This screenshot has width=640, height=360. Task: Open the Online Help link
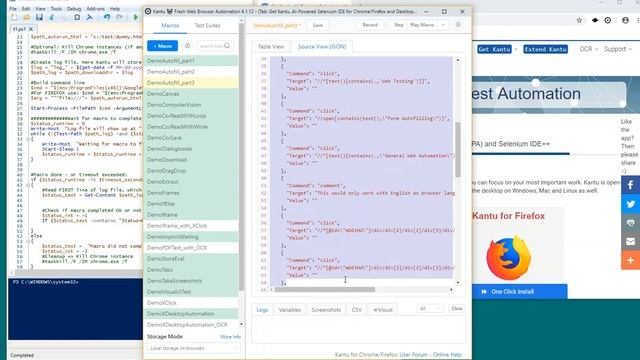point(447,355)
